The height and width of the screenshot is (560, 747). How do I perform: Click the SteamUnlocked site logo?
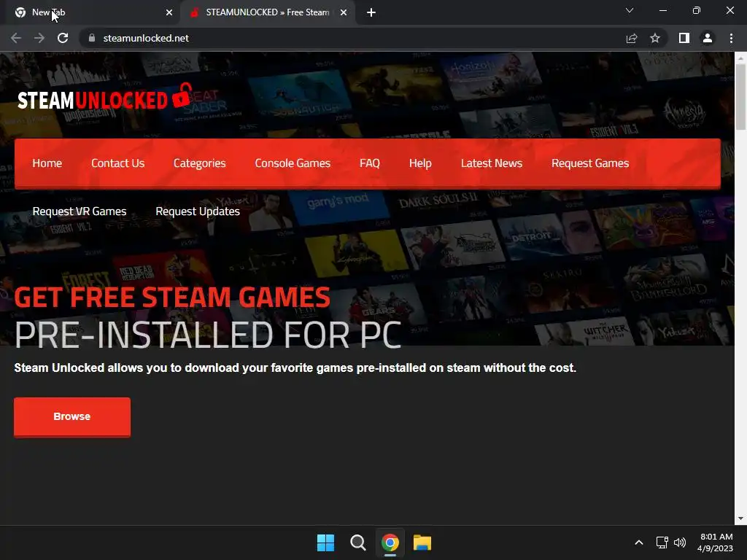coord(105,97)
